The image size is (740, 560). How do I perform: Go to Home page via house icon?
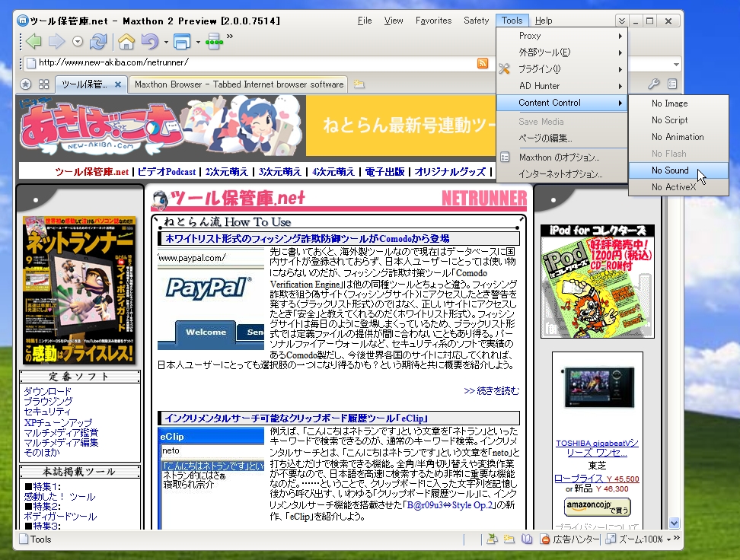click(126, 42)
